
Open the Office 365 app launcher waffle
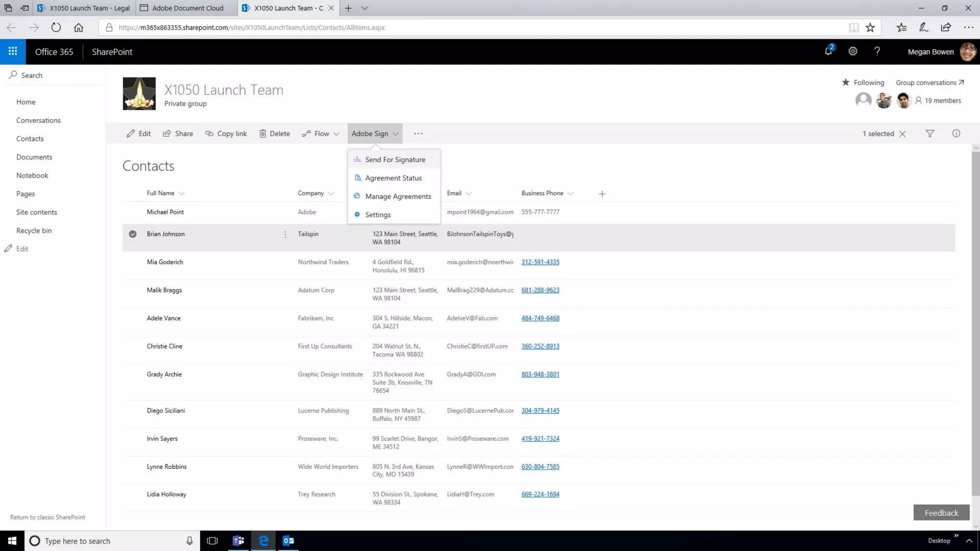(x=13, y=51)
